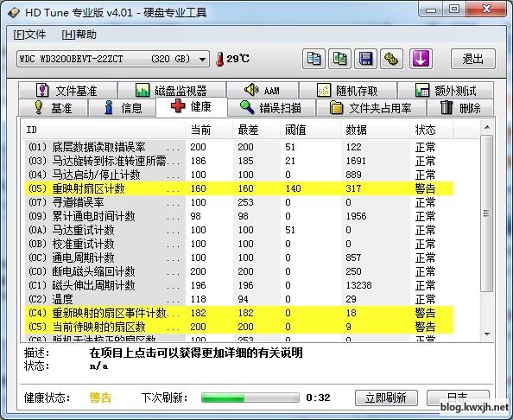Viewport: 513px width, 420px height.
Task: Click the 数据 column header
Action: (375, 130)
